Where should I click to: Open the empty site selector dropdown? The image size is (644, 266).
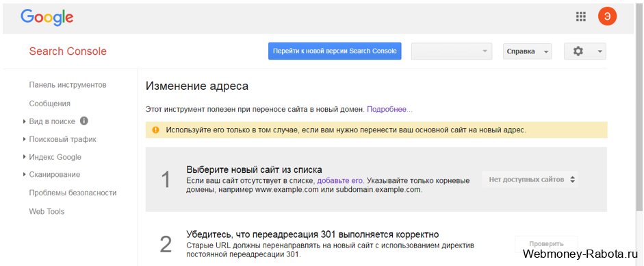click(x=452, y=51)
